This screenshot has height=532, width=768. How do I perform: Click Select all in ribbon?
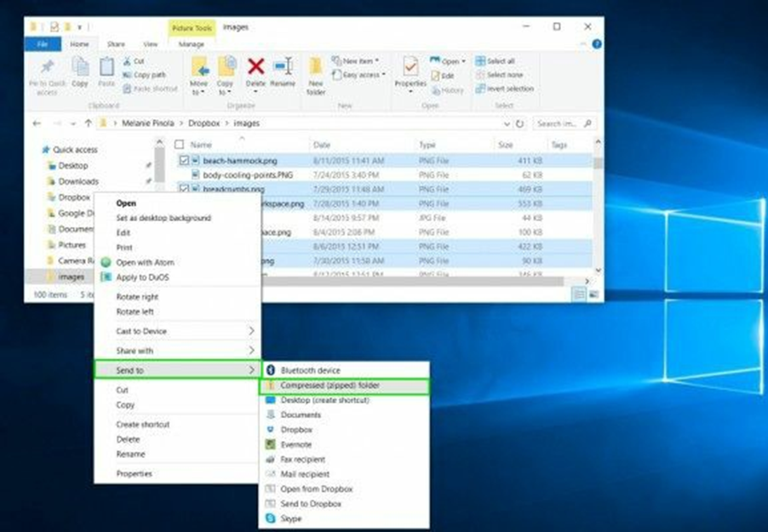point(496,61)
